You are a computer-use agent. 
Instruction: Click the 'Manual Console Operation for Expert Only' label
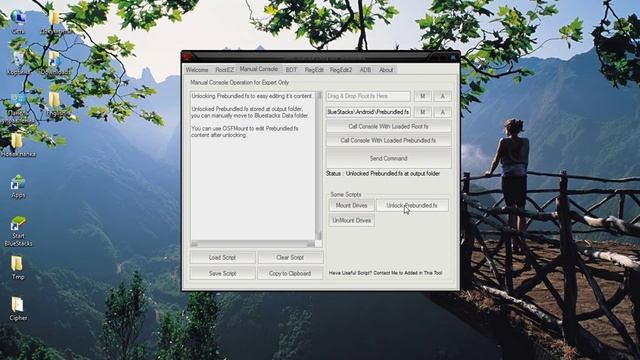coord(240,82)
